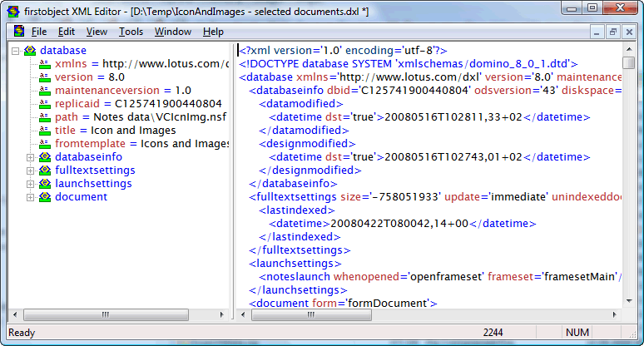Click the vertical scrollbar down arrow
644x346 pixels.
628,300
